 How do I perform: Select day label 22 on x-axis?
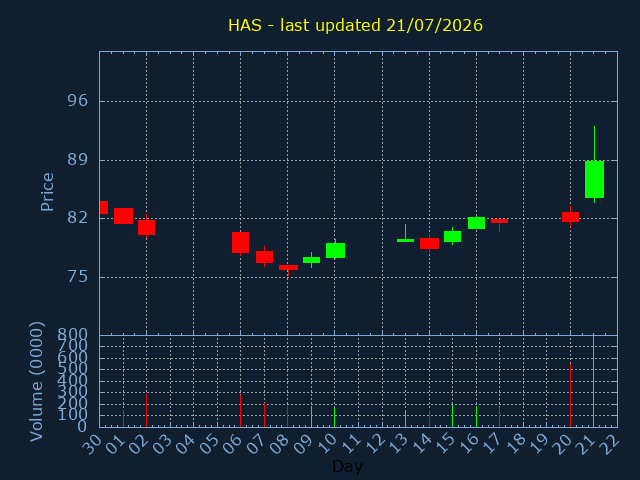[611, 443]
